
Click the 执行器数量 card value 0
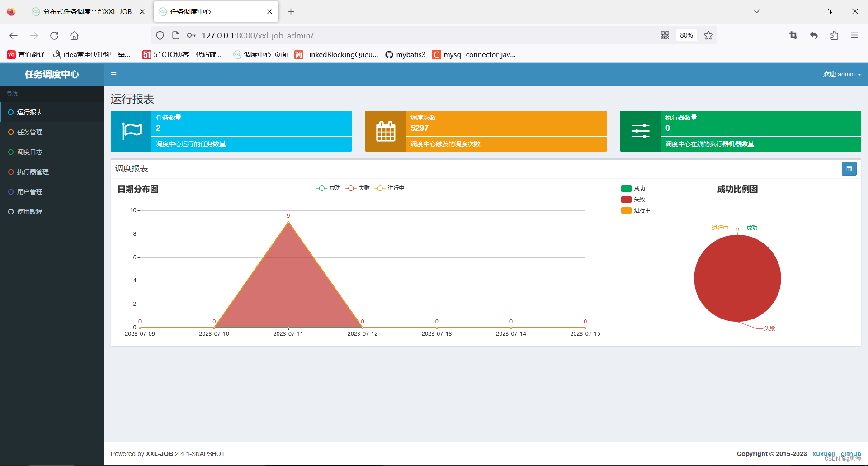coord(668,128)
